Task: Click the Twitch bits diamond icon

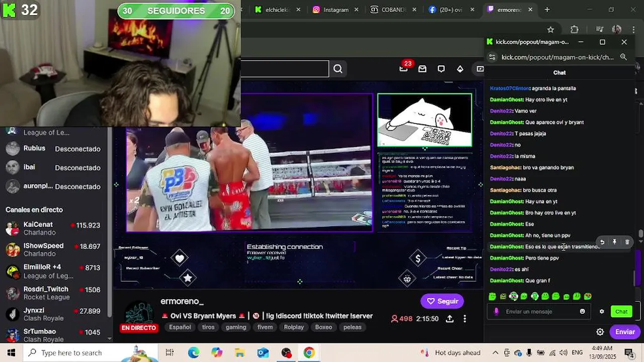Action: 460,69
